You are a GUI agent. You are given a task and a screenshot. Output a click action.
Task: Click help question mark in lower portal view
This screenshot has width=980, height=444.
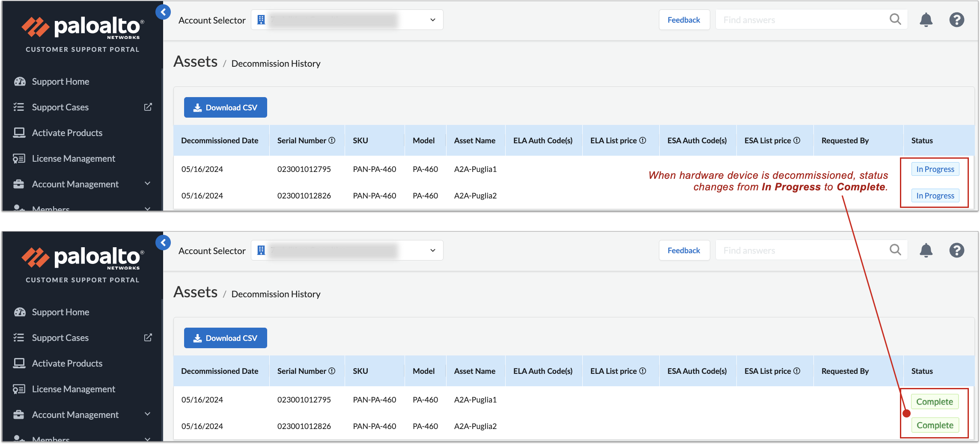[956, 250]
